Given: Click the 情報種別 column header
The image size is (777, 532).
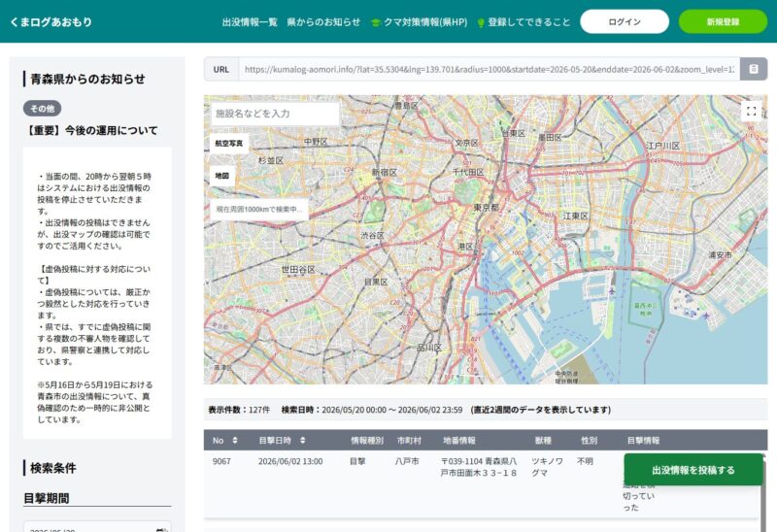Looking at the screenshot, I should pos(367,441).
